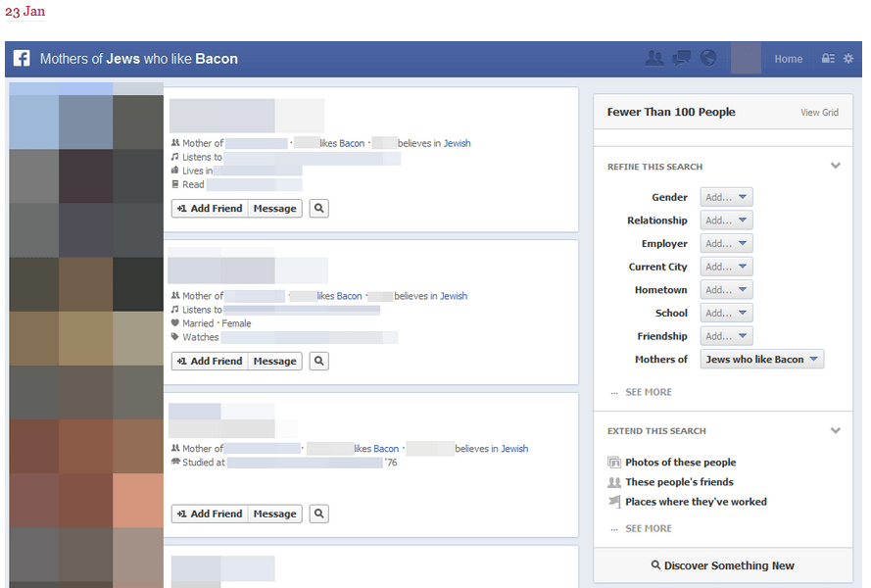Viewport: 871px width, 588px height.
Task: Message the person in the 'Lives in' result
Action: (275, 209)
